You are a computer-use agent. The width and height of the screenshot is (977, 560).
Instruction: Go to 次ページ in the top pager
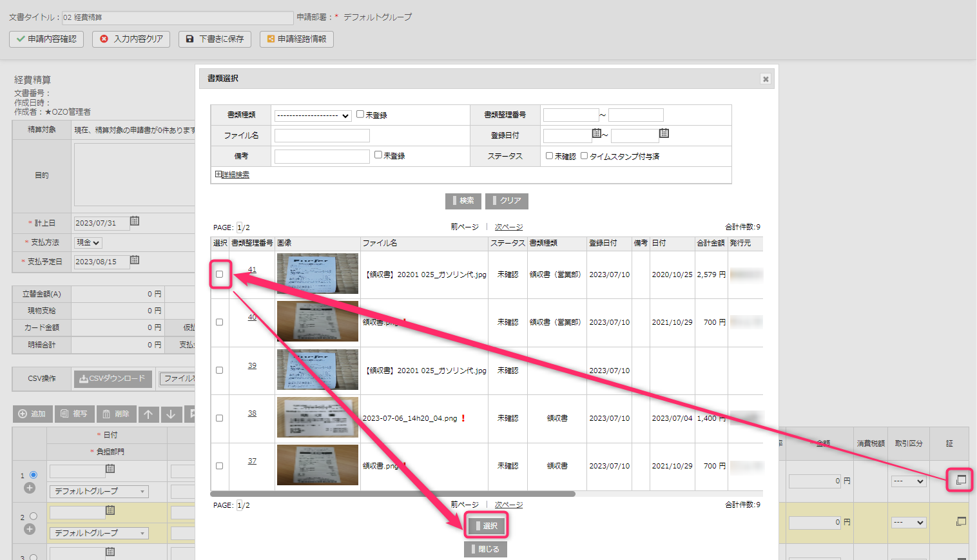pyautogui.click(x=508, y=227)
